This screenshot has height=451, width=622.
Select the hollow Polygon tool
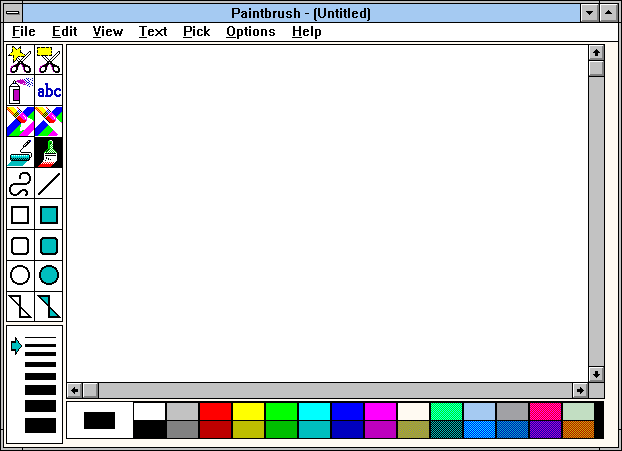[21, 307]
